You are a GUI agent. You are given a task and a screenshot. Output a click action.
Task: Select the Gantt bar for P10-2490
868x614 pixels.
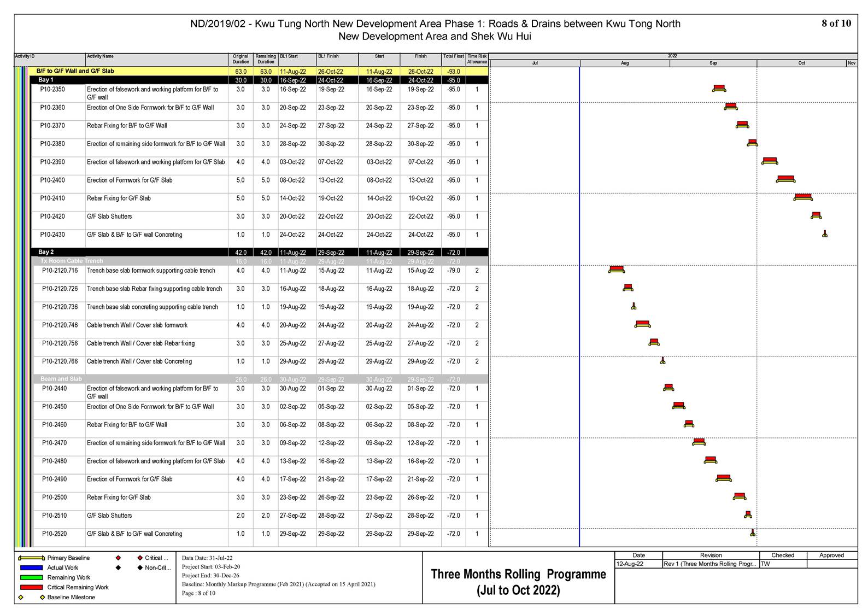724,478
